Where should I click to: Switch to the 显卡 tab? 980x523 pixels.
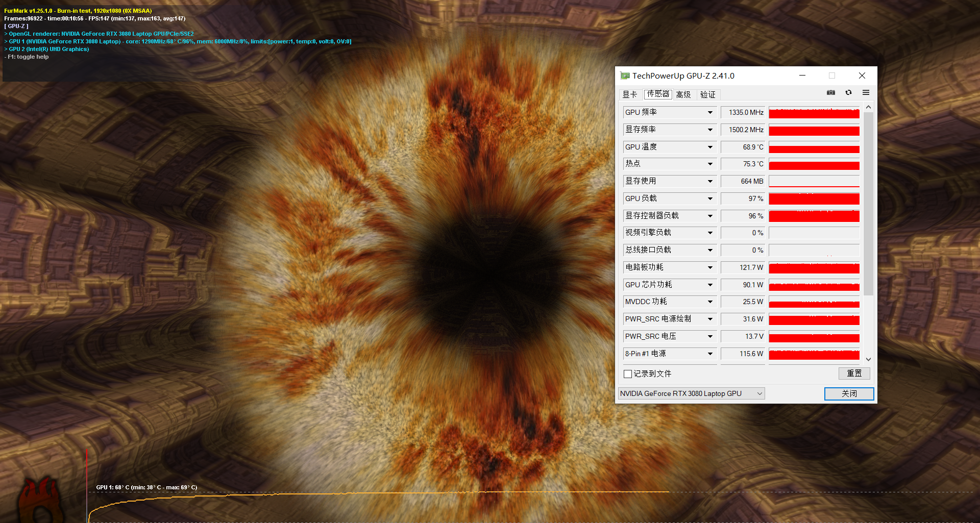[630, 94]
